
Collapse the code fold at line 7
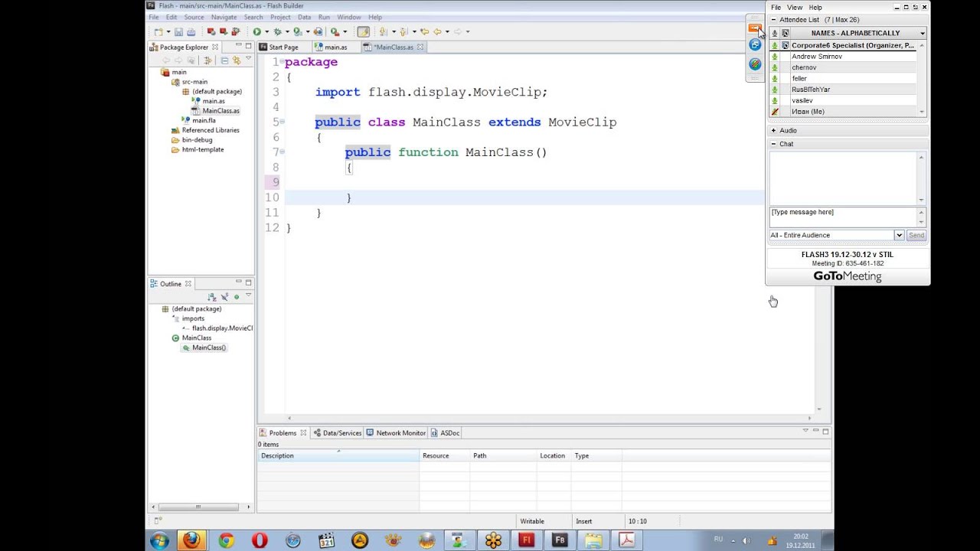point(283,152)
